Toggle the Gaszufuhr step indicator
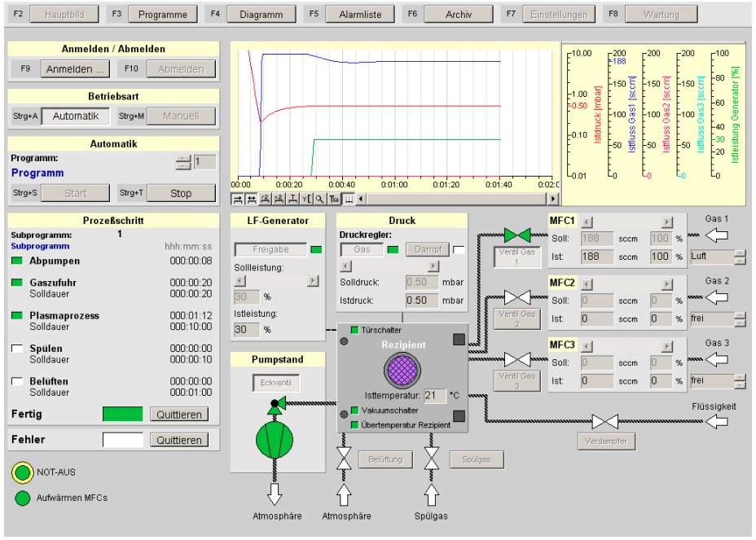Viewport: 756px width, 540px height. point(17,283)
